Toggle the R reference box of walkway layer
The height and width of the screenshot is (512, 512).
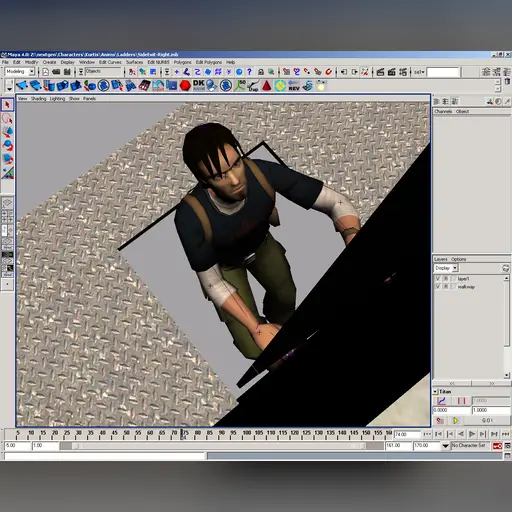pyautogui.click(x=446, y=287)
